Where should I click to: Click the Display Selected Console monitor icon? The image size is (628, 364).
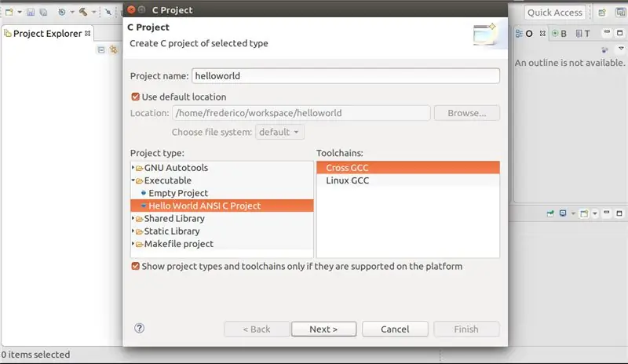pyautogui.click(x=563, y=213)
